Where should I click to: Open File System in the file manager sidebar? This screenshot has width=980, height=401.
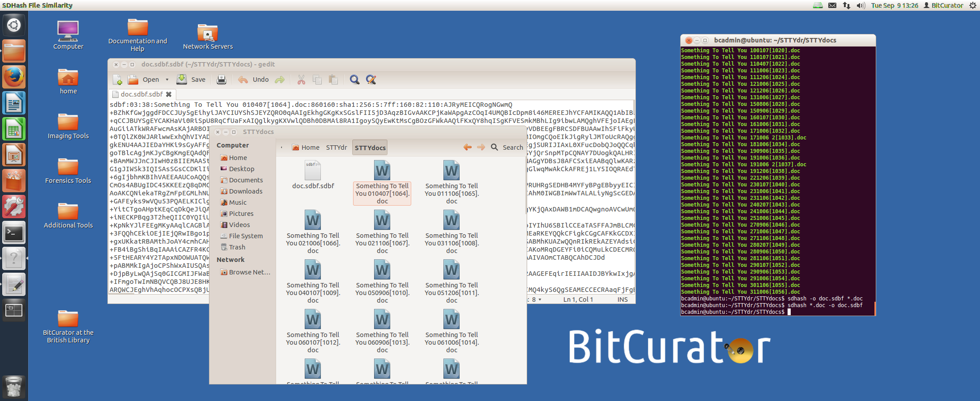pyautogui.click(x=246, y=236)
